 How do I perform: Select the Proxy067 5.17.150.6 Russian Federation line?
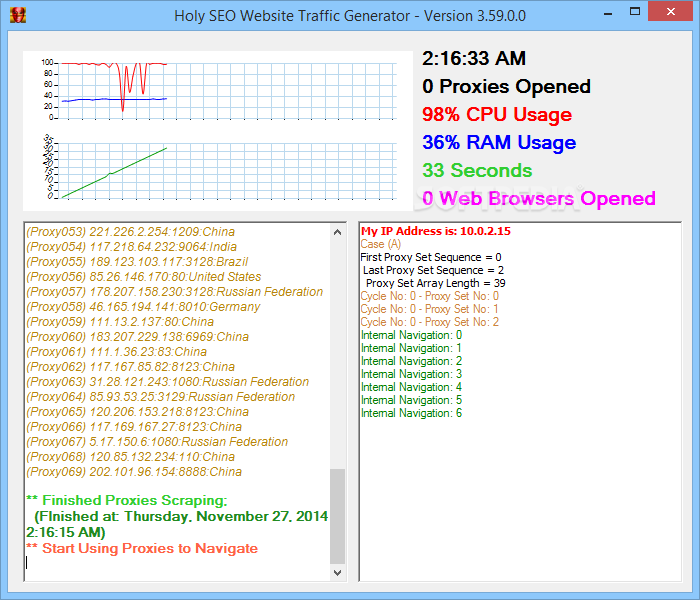pyautogui.click(x=157, y=442)
